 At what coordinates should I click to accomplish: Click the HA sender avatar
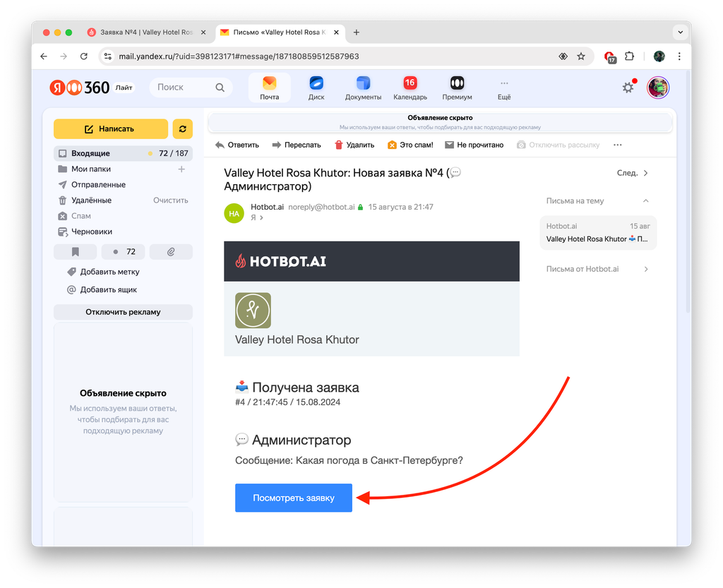[x=234, y=213]
